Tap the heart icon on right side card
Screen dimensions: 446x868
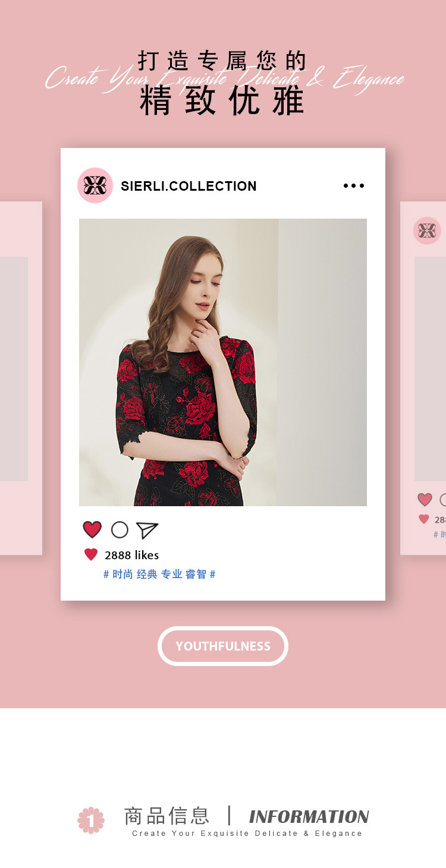425,500
